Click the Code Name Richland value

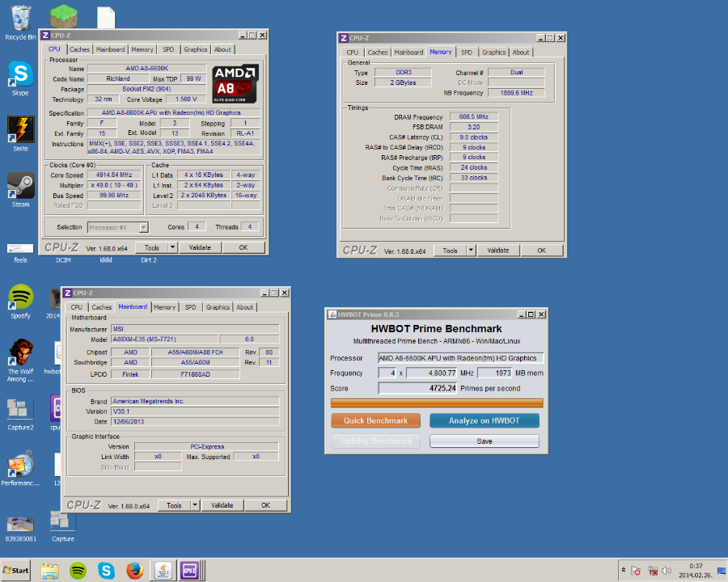pos(118,79)
